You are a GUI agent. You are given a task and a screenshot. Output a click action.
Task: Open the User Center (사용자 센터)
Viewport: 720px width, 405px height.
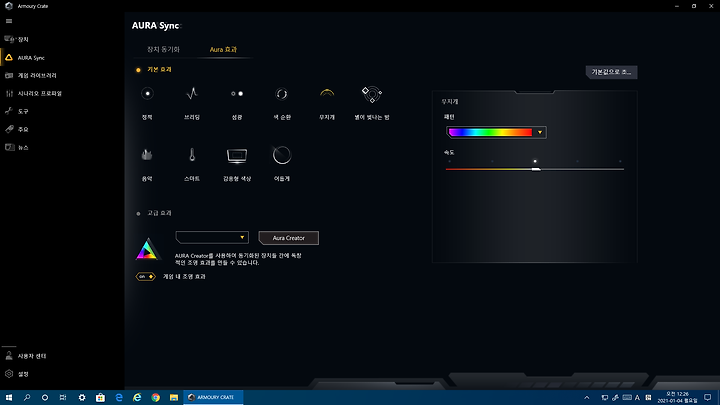point(26,356)
